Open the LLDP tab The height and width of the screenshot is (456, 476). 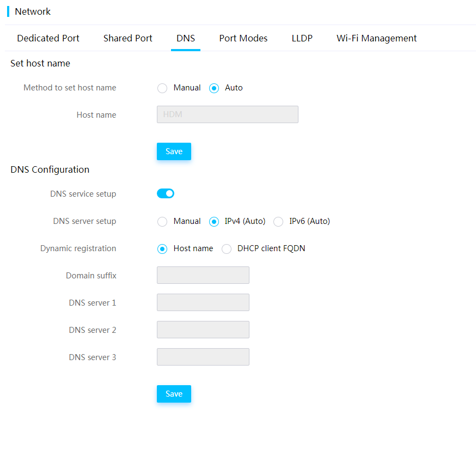(x=302, y=38)
